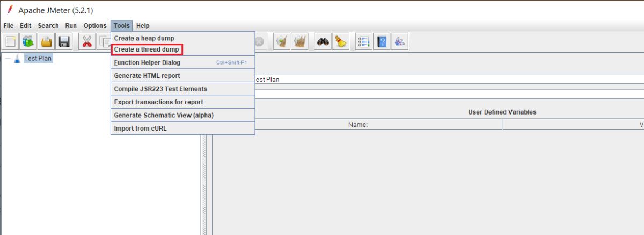Click the Reset Search yellow broom icon
This screenshot has height=235, width=644.
[x=341, y=41]
